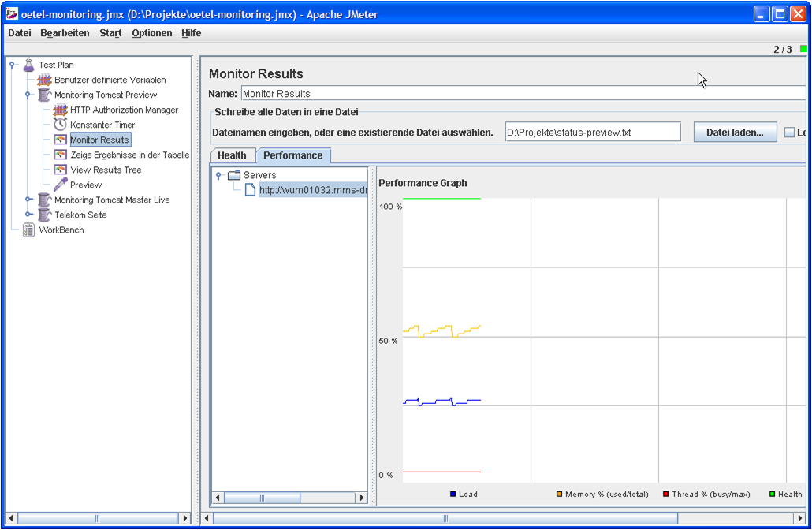Collapse the Servers folder node
Screen dimensions: 812x530
point(218,175)
